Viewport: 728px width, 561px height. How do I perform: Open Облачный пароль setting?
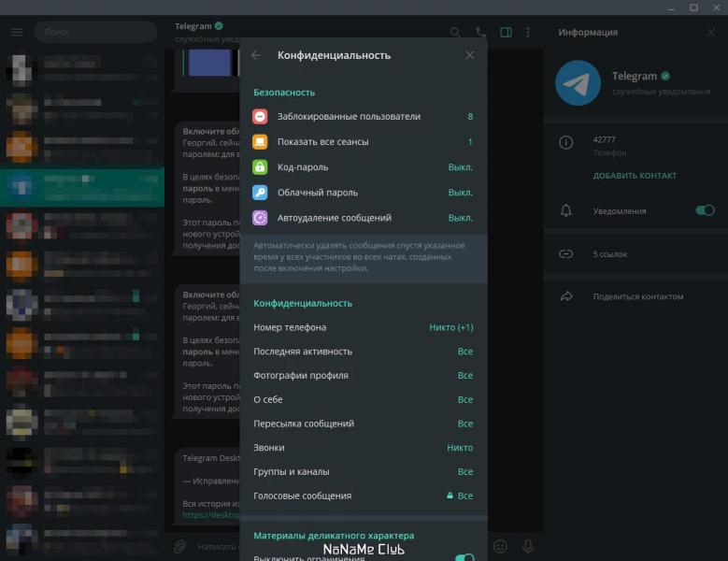[364, 193]
